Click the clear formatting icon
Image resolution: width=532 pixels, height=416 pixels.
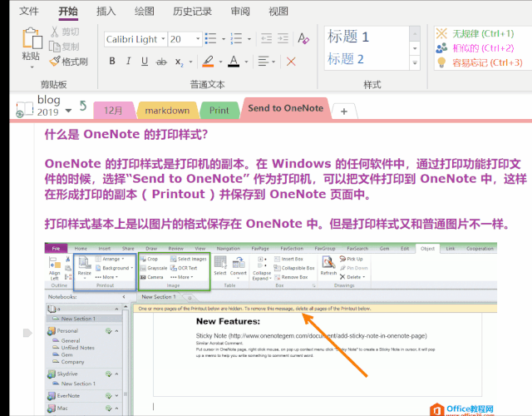click(303, 38)
